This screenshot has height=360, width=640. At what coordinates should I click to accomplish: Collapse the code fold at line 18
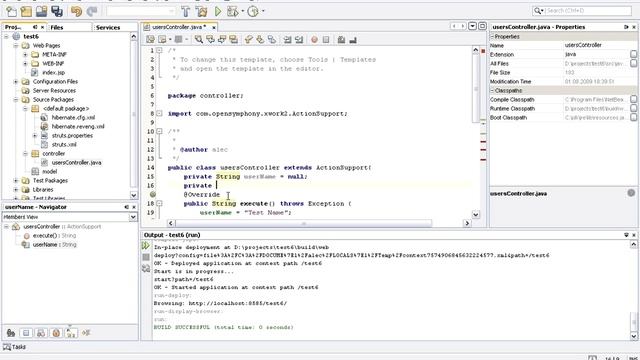(x=159, y=203)
